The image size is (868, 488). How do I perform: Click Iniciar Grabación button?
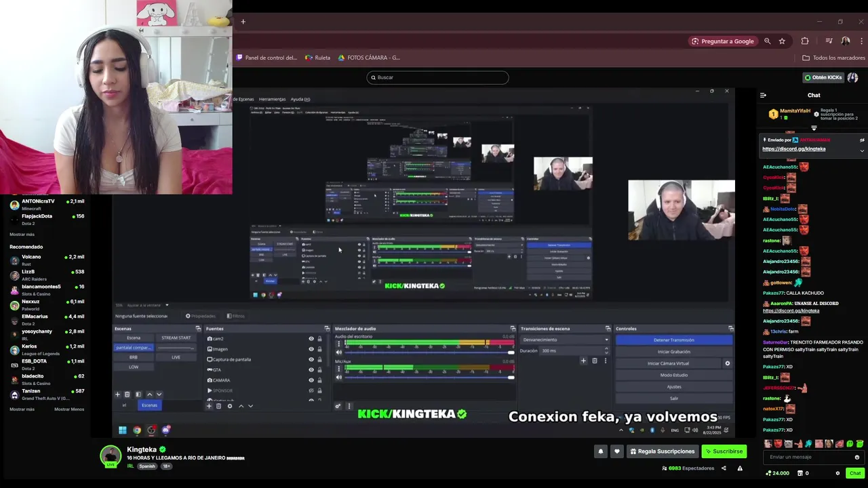[673, 352]
